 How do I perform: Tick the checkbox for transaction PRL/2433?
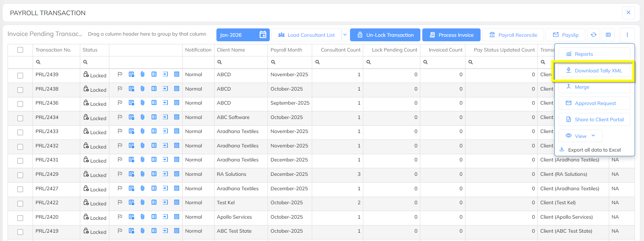pos(20,132)
